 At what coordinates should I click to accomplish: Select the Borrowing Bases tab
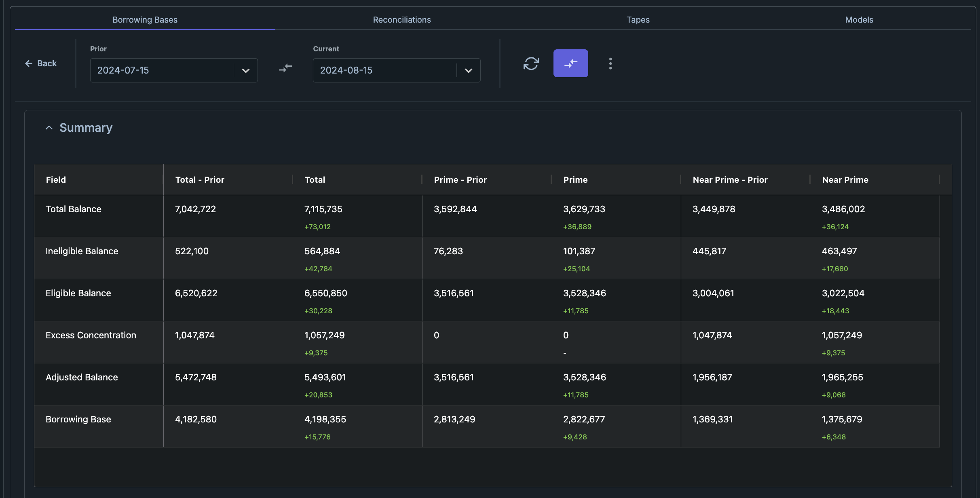click(x=145, y=20)
